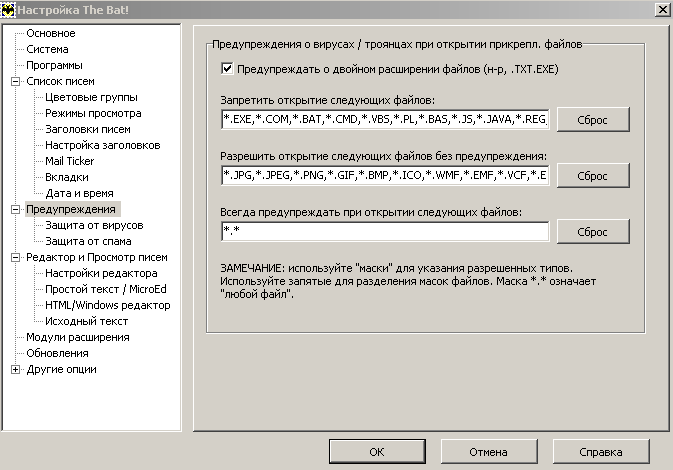Cancel changes with Отмена button
The height and width of the screenshot is (470, 673).
tap(489, 452)
